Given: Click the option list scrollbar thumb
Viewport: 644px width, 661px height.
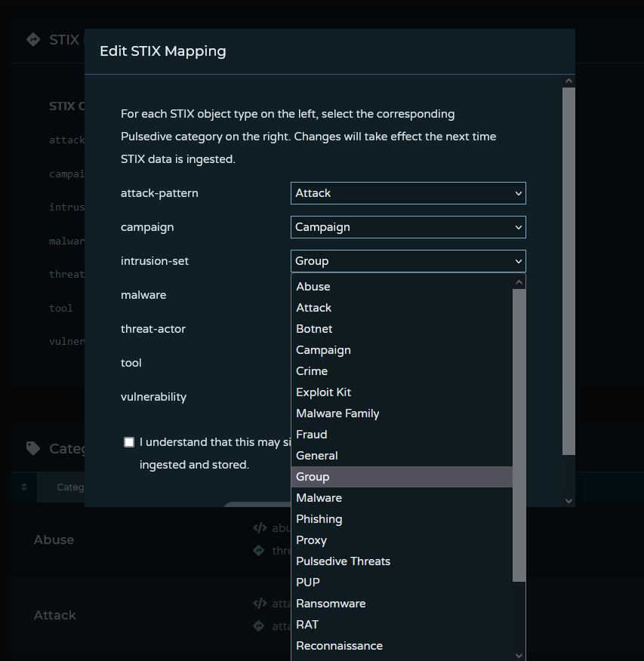Looking at the screenshot, I should click(519, 435).
